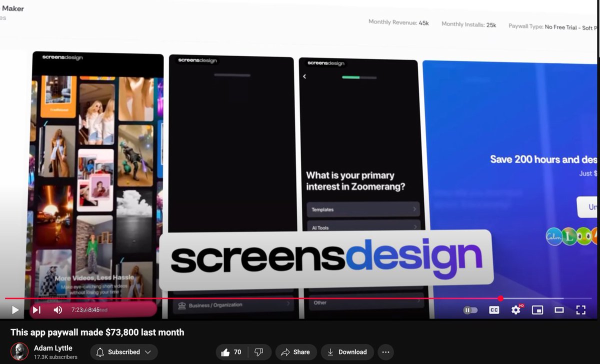
Task: Click the Paywall Type text
Action: (554, 27)
